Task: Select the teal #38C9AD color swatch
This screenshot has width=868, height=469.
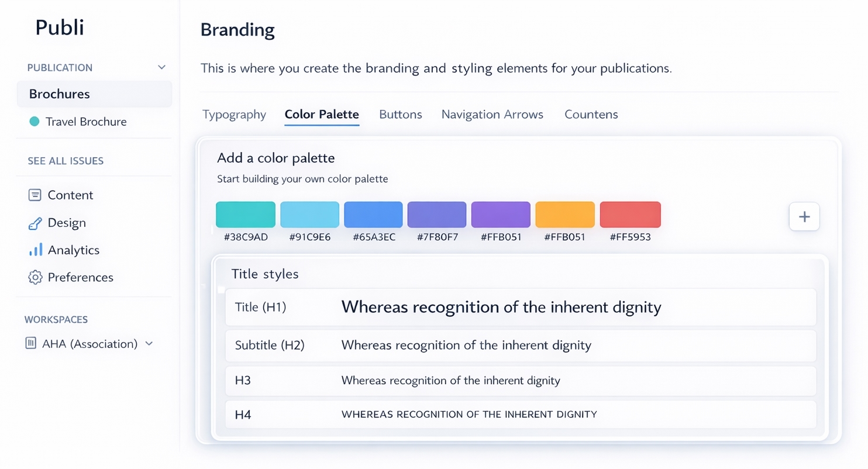Action: click(x=245, y=214)
